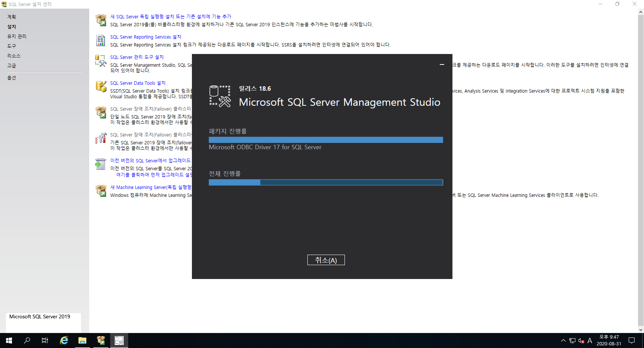This screenshot has height=348, width=644.
Task: Select the 도구 (Tools) sidebar item
Action: [x=12, y=46]
